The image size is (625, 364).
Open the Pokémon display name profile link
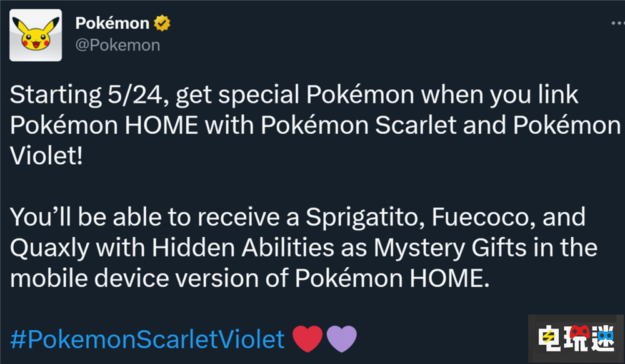[x=112, y=24]
